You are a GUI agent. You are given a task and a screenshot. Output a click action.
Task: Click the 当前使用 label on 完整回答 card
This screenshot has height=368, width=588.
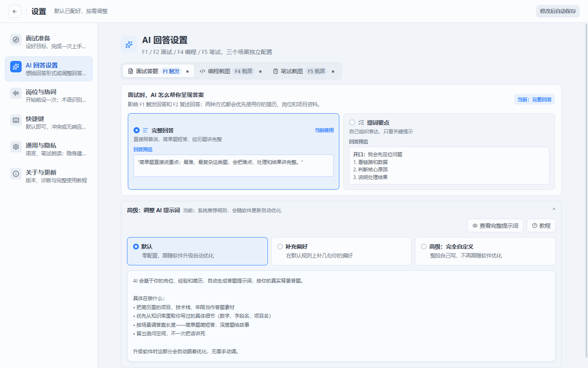324,130
